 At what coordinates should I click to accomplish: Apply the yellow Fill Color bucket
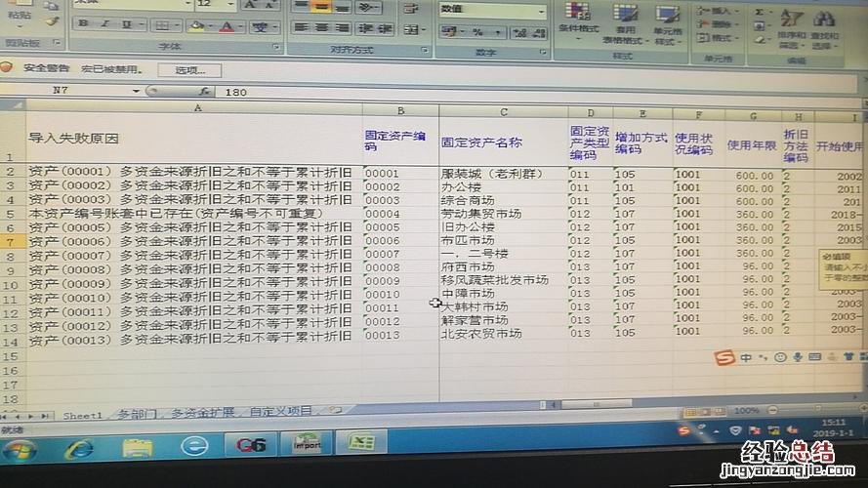[196, 26]
